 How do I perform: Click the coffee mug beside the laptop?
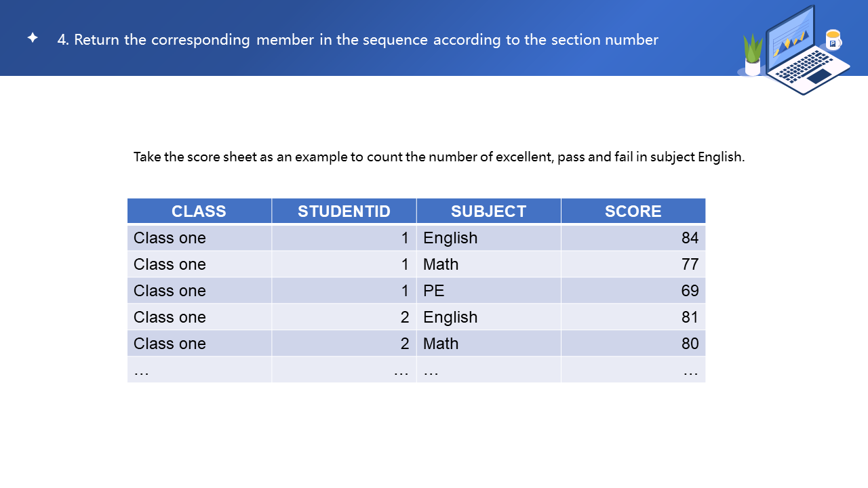[x=833, y=39]
